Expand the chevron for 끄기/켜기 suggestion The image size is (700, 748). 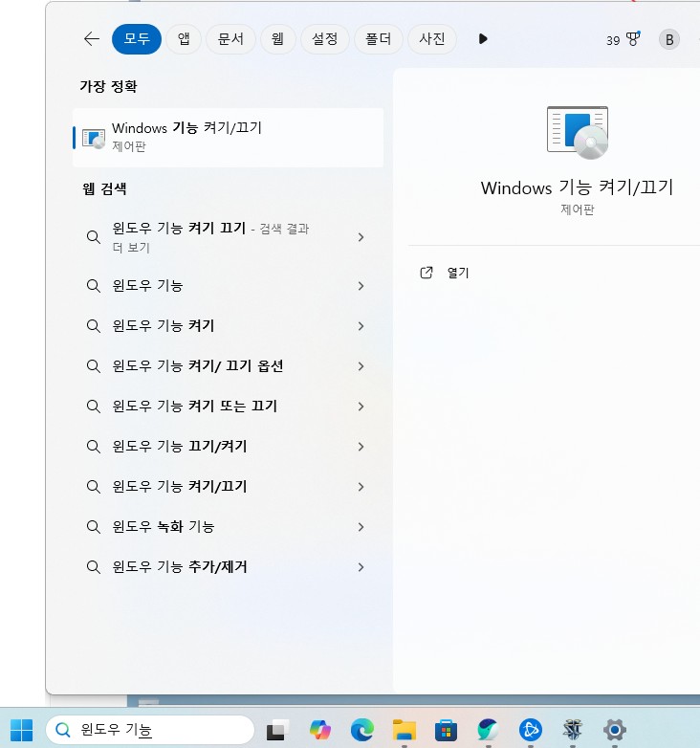361,447
